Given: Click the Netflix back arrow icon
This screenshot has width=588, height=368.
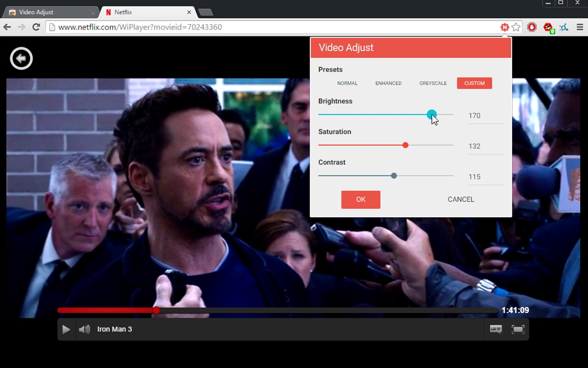Looking at the screenshot, I should tap(21, 58).
